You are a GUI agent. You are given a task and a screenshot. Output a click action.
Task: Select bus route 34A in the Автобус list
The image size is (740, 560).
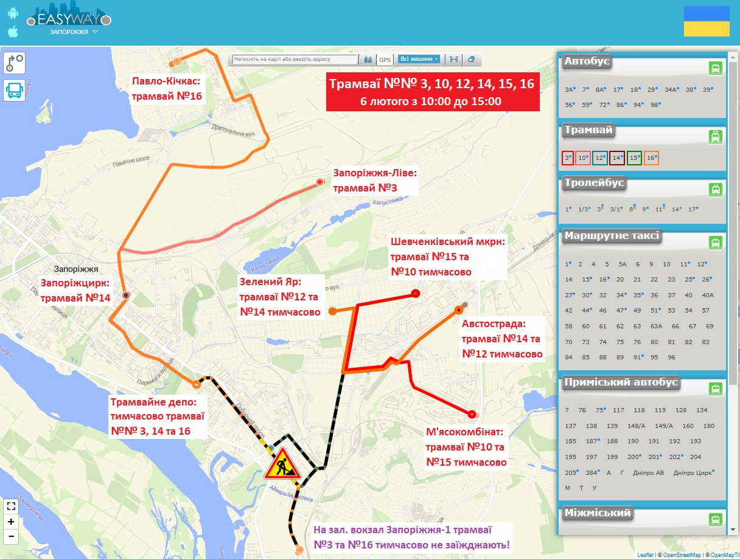point(671,89)
